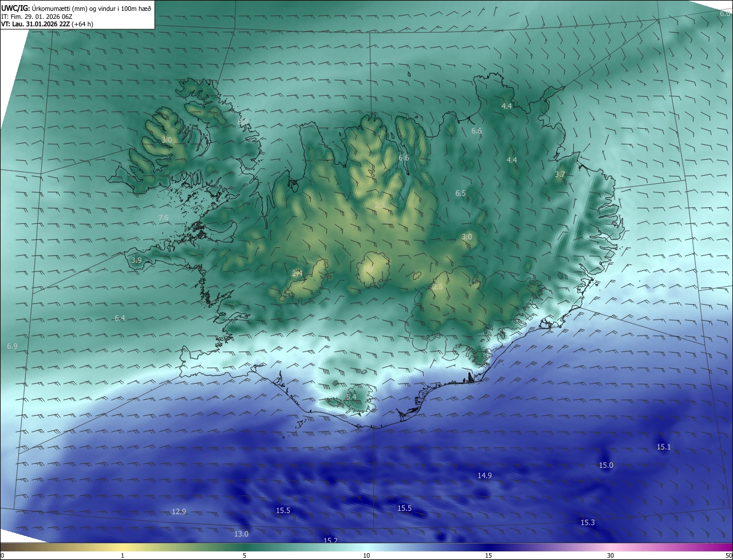Click the color scale tick label 0

2,555
